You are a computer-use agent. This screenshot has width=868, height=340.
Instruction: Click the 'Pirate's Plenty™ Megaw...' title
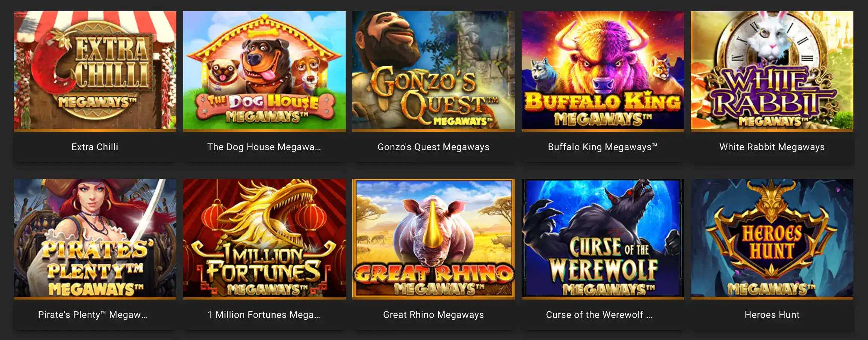tap(93, 315)
